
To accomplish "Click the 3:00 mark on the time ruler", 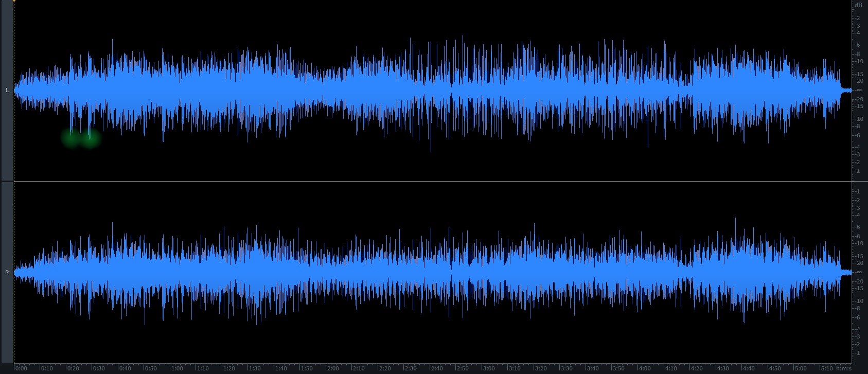I will point(489,368).
